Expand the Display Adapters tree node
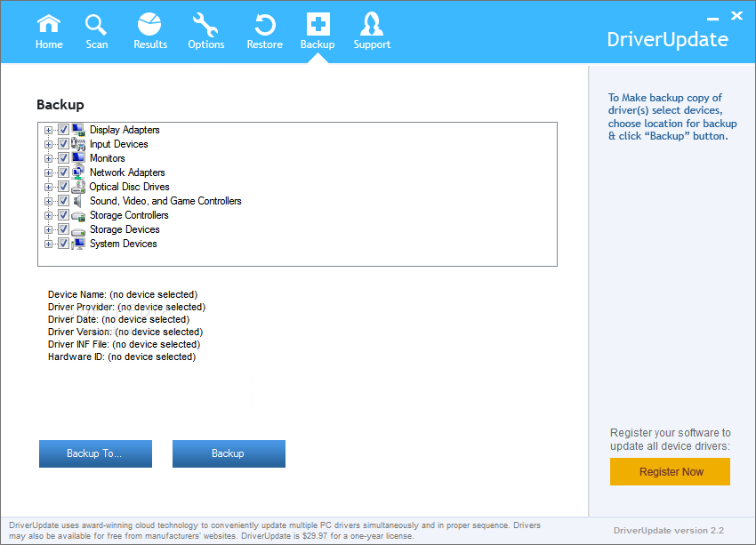756x545 pixels. (x=48, y=130)
